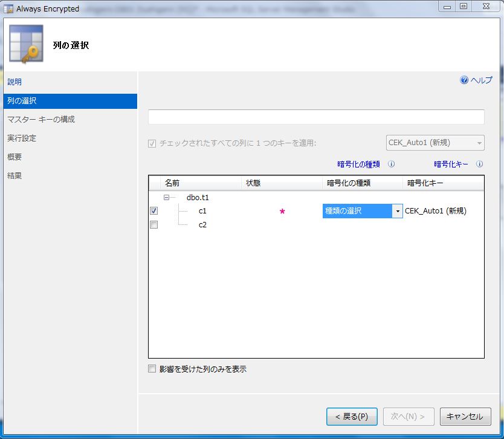Click the < 戻る(P) back button

point(352,417)
